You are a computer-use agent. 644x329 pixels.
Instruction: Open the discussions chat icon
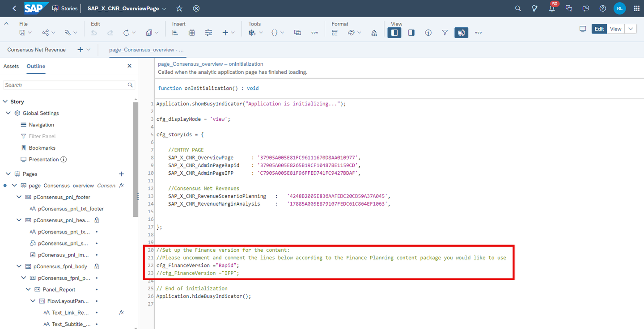(569, 8)
